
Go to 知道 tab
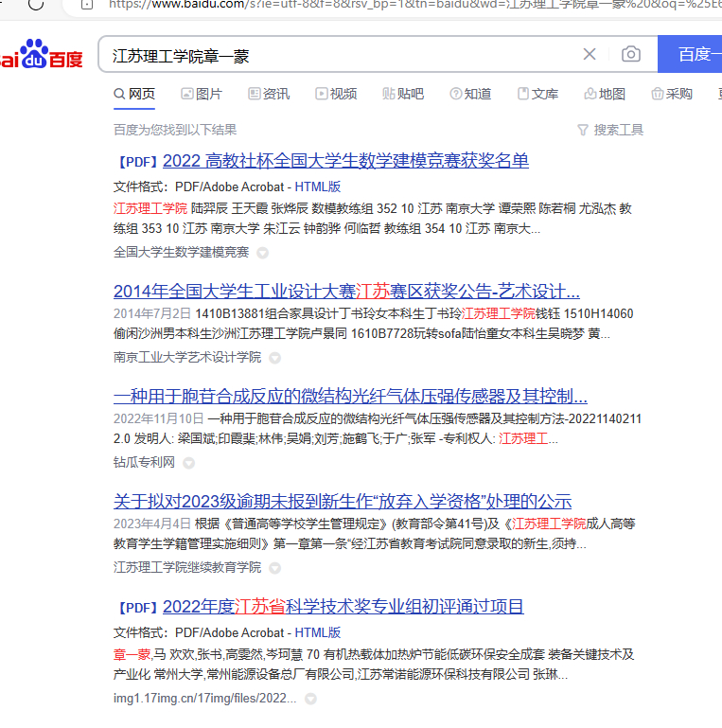[470, 95]
